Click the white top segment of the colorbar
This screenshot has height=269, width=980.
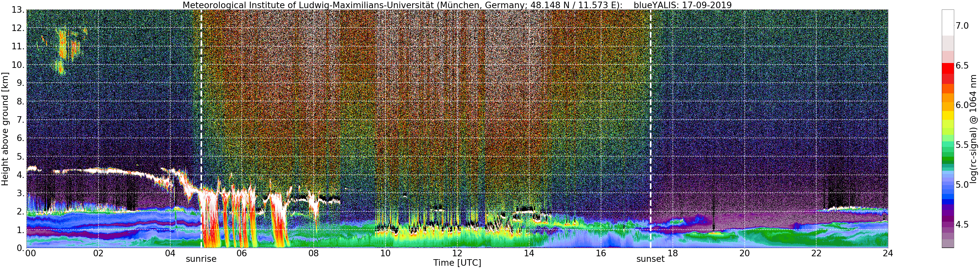[x=948, y=23]
